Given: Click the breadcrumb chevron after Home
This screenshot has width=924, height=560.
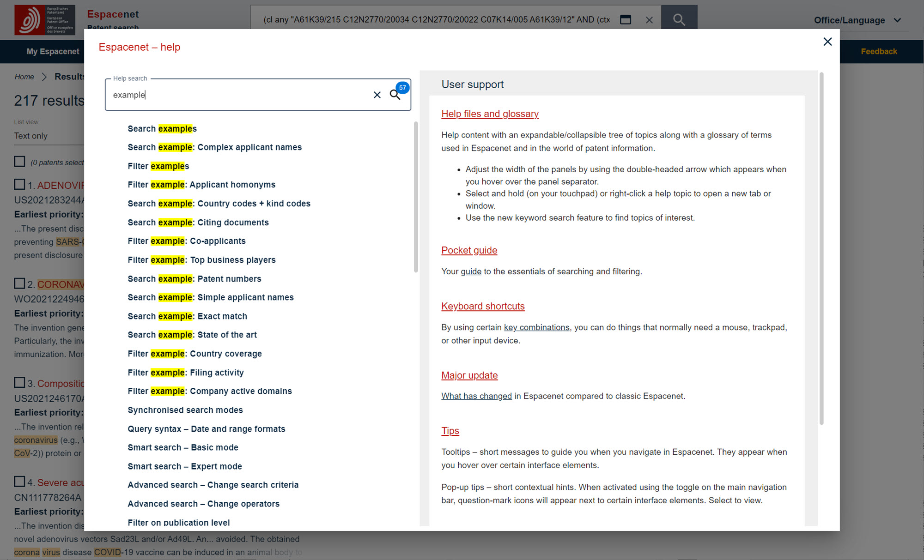Looking at the screenshot, I should (x=44, y=77).
